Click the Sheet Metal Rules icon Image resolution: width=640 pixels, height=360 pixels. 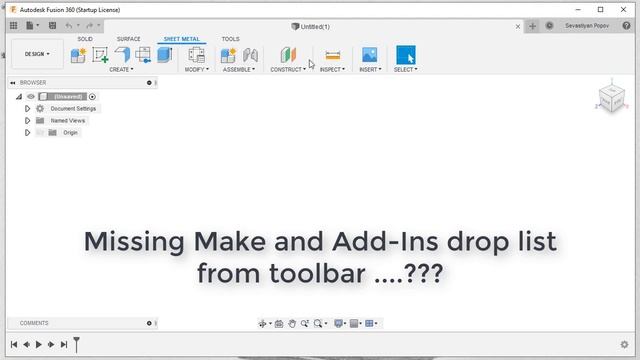point(196,55)
